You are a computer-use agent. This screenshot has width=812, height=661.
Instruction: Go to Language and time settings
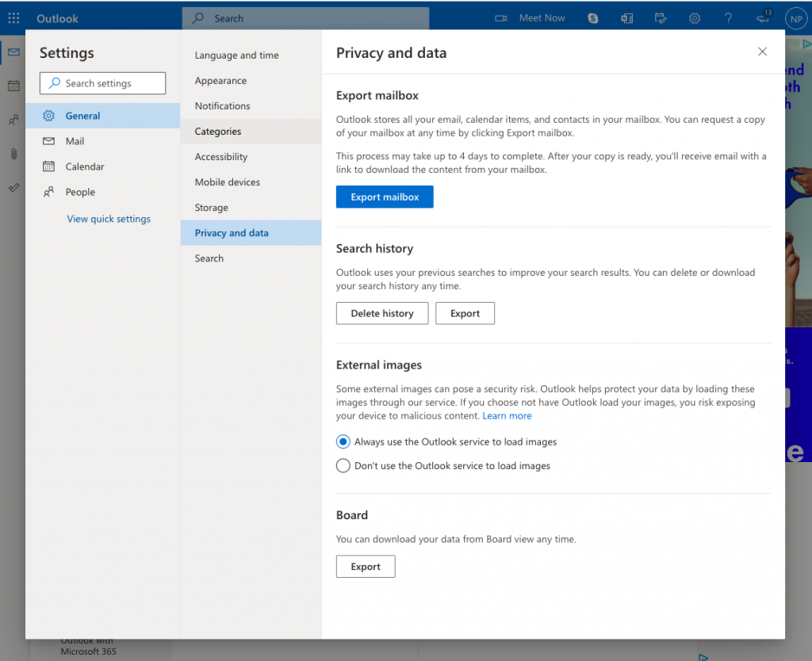[251, 55]
